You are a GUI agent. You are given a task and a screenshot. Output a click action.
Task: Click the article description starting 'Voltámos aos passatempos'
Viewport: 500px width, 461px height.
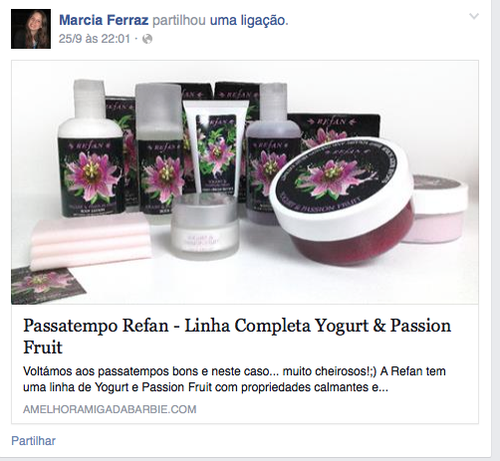[x=234, y=379]
